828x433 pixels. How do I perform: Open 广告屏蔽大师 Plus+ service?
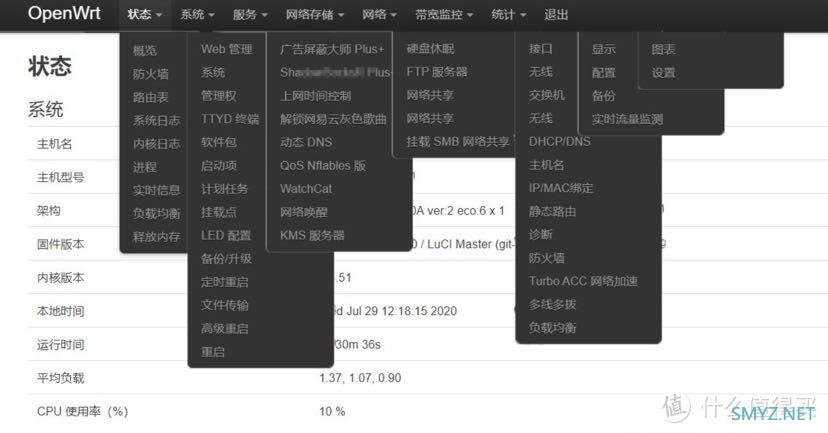pos(332,49)
